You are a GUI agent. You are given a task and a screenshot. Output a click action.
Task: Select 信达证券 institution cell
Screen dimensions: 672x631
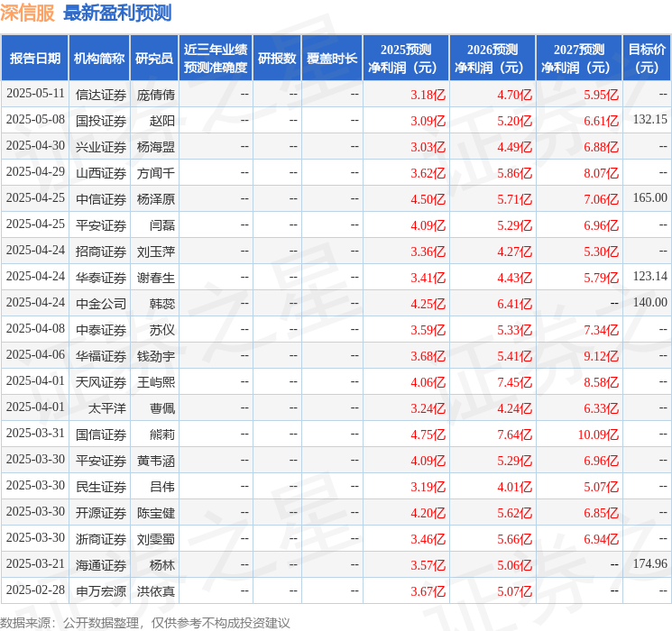(101, 95)
